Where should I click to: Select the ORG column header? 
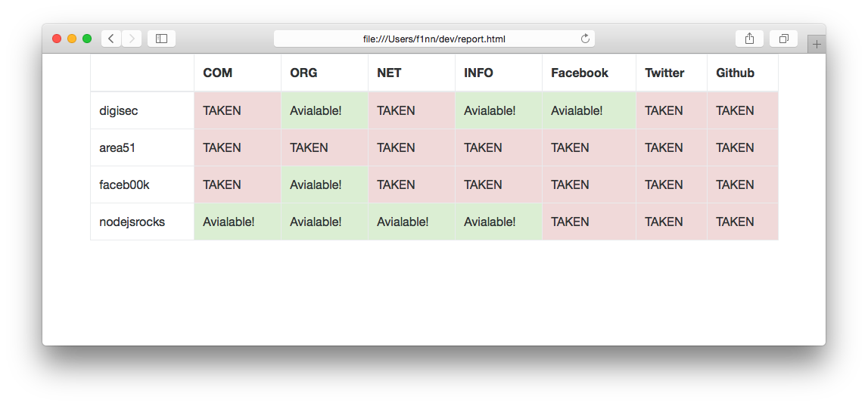tap(325, 73)
